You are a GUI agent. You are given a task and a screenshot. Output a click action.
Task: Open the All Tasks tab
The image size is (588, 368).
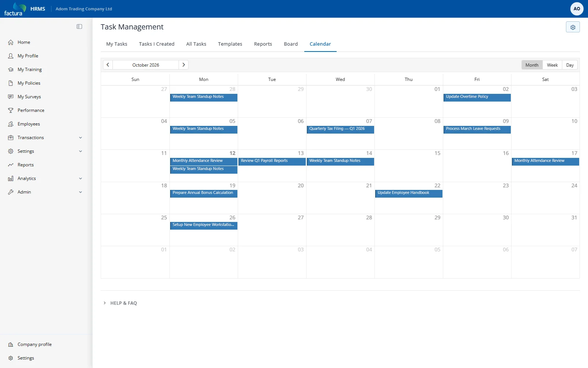click(x=196, y=44)
